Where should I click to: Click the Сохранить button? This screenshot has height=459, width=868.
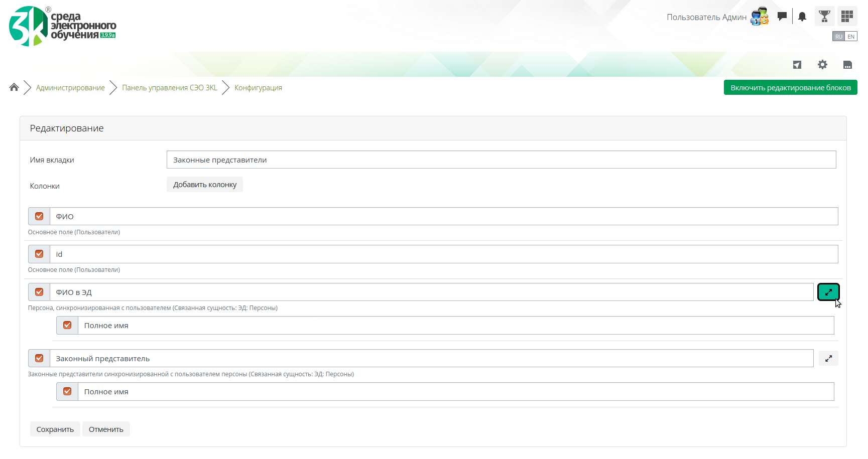click(x=55, y=429)
